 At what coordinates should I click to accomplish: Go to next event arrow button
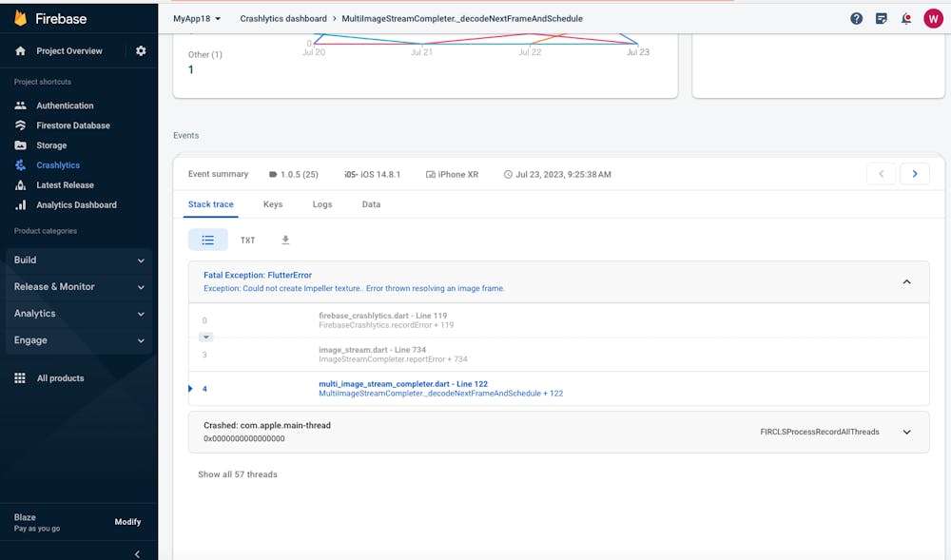(915, 174)
